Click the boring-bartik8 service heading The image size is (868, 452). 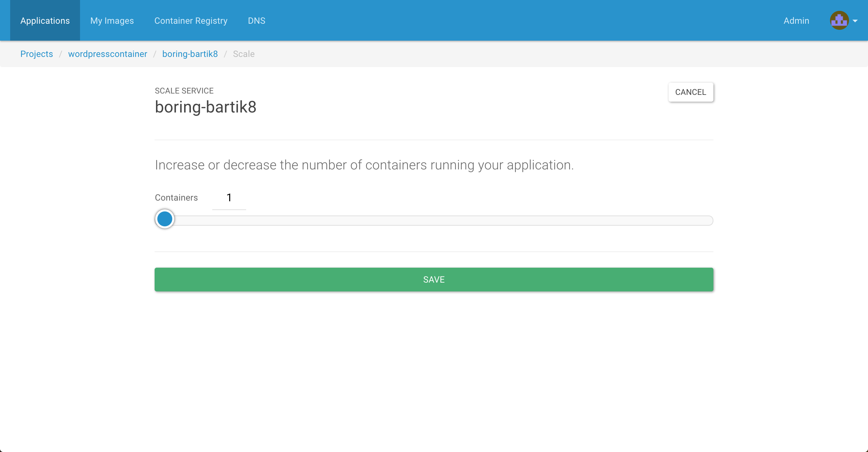(205, 107)
